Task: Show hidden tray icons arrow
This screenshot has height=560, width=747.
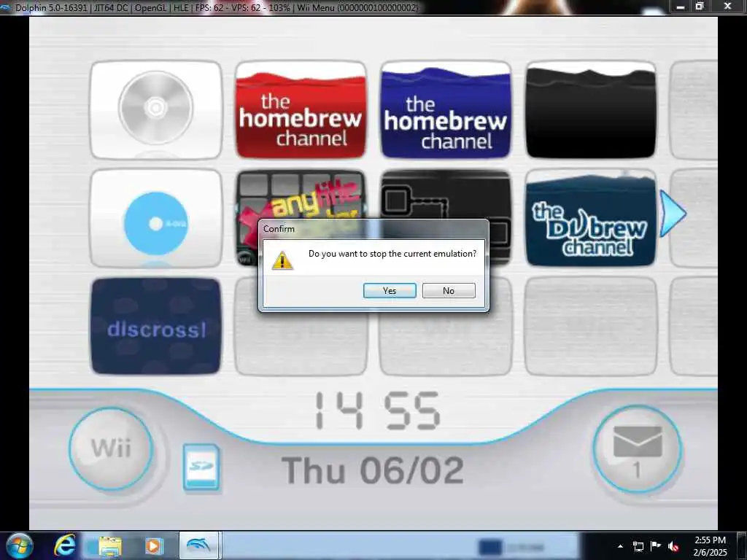Action: tap(620, 546)
